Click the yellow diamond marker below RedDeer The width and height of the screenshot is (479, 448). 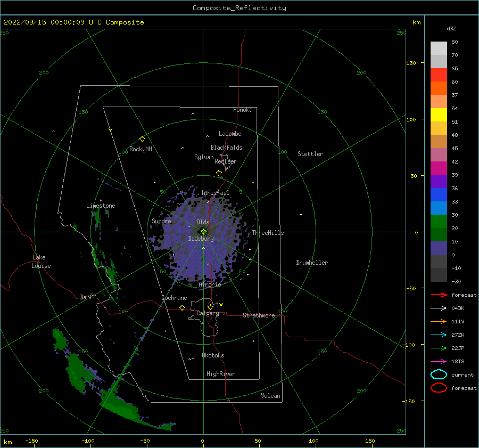click(219, 173)
